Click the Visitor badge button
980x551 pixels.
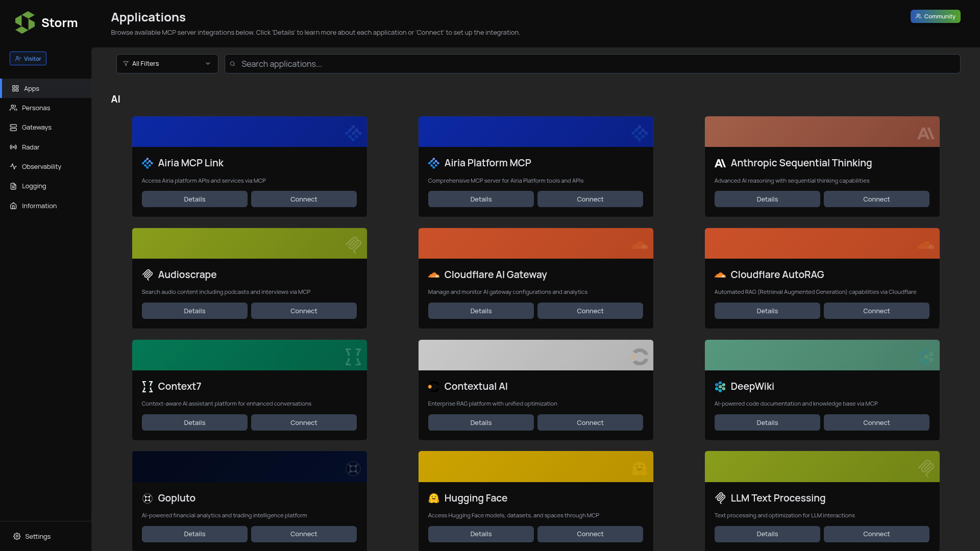[28, 59]
